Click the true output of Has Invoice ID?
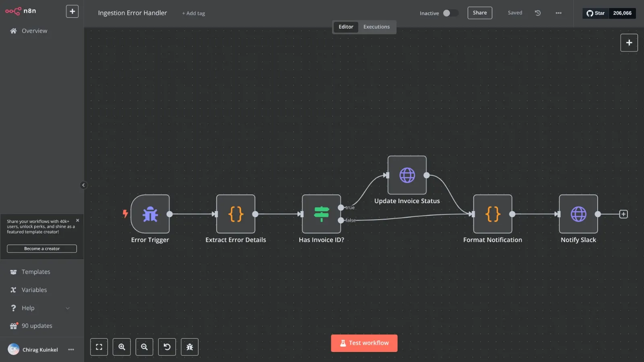 point(341,208)
